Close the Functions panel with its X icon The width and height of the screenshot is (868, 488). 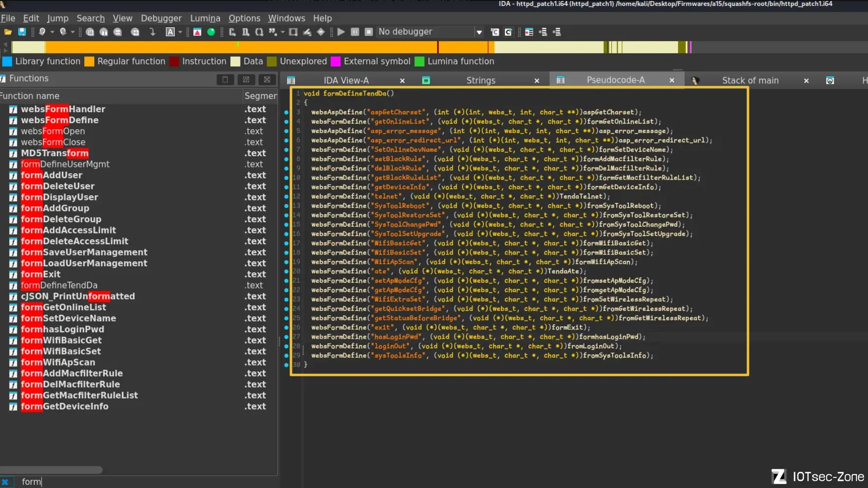[x=267, y=79]
